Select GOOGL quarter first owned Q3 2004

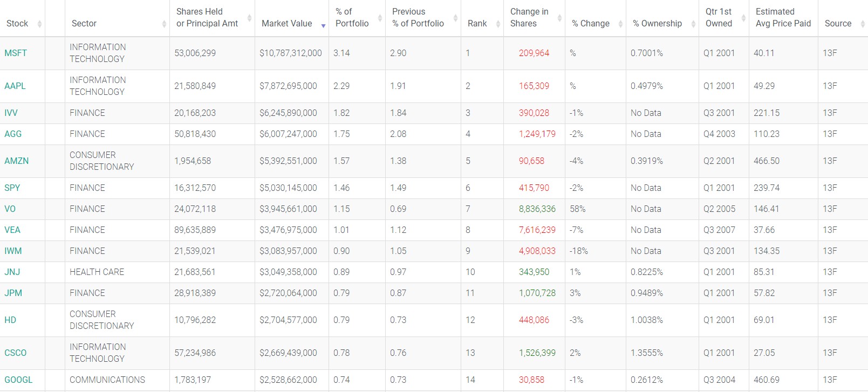pyautogui.click(x=719, y=380)
